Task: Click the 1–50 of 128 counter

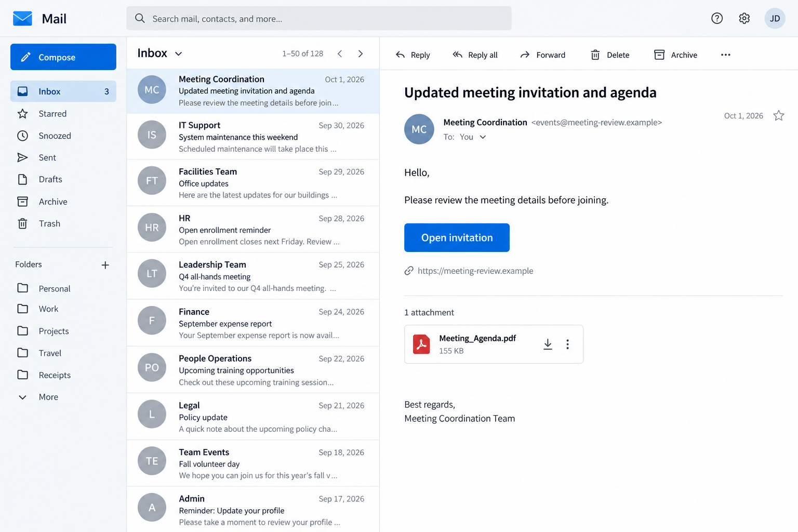Action: click(302, 54)
